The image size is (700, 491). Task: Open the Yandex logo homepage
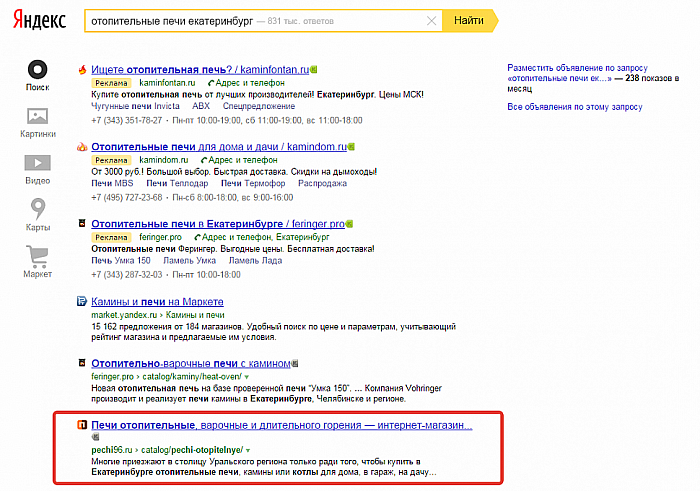[39, 20]
